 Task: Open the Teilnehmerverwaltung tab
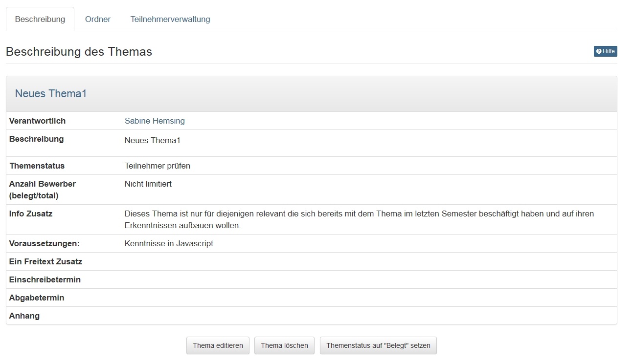pyautogui.click(x=170, y=20)
